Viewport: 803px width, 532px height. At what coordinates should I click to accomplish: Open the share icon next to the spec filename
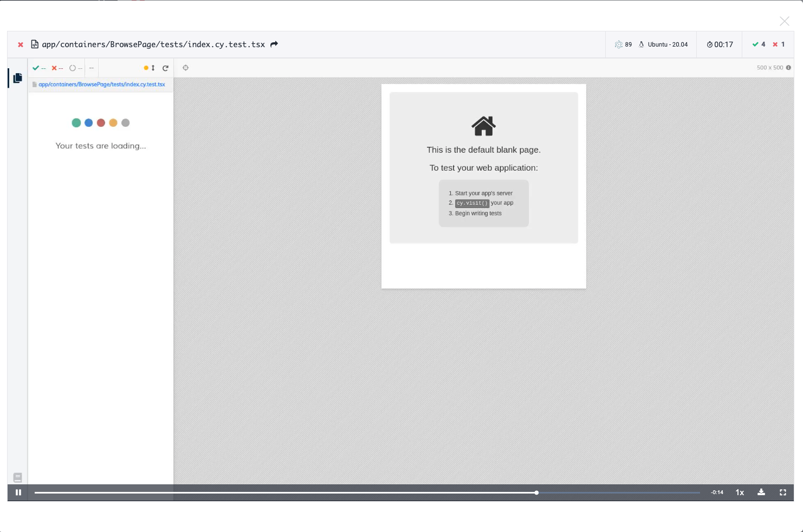click(x=274, y=44)
